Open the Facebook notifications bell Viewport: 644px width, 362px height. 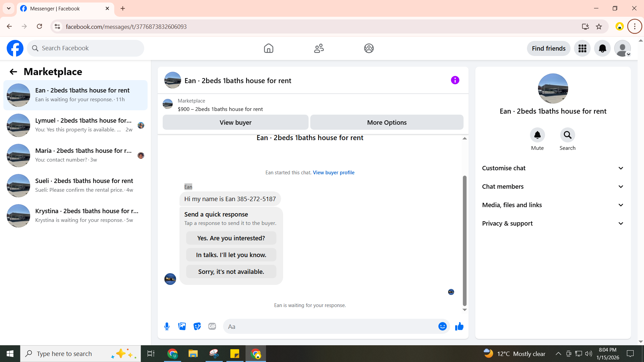pyautogui.click(x=602, y=49)
